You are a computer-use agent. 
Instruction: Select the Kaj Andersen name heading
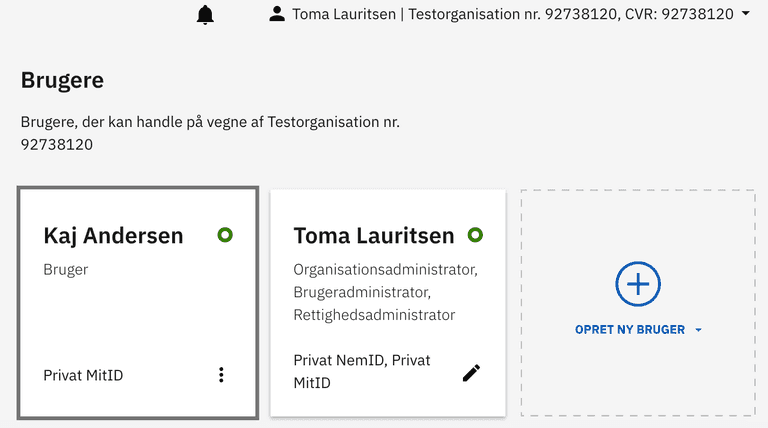click(113, 236)
